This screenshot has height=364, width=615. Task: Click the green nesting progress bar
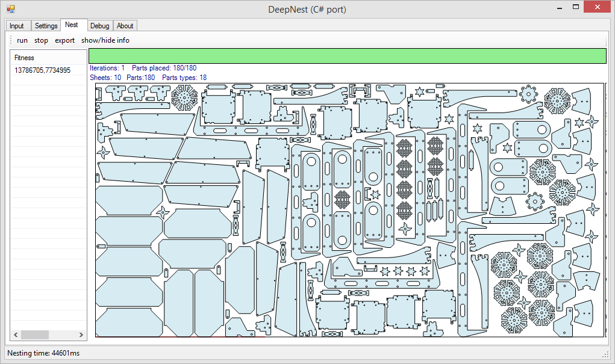click(347, 56)
